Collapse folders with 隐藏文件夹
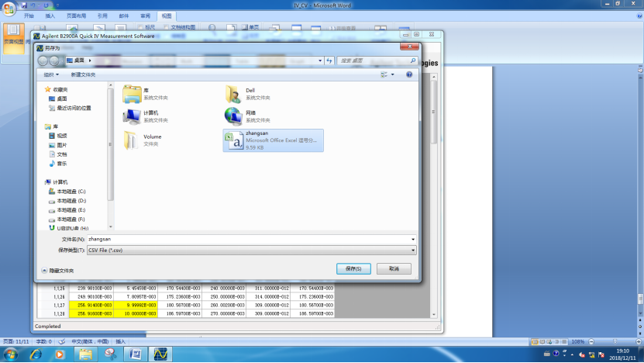The width and height of the screenshot is (644, 363). 57,271
